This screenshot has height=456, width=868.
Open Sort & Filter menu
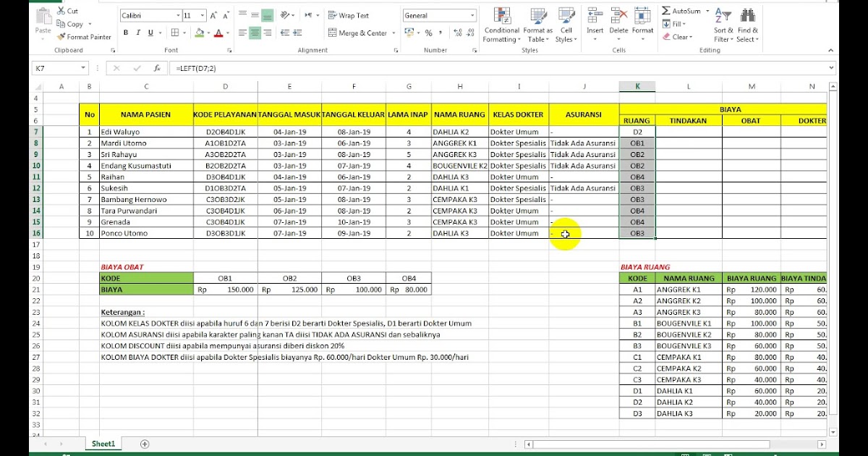(x=723, y=25)
